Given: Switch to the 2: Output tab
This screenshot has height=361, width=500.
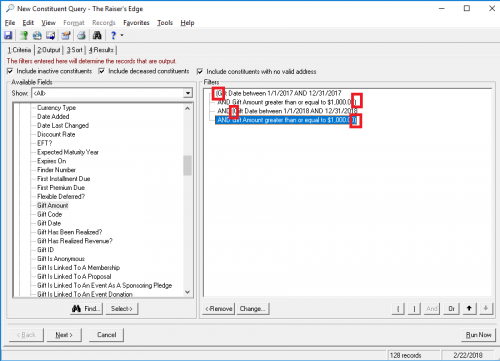Looking at the screenshot, I should pos(49,50).
